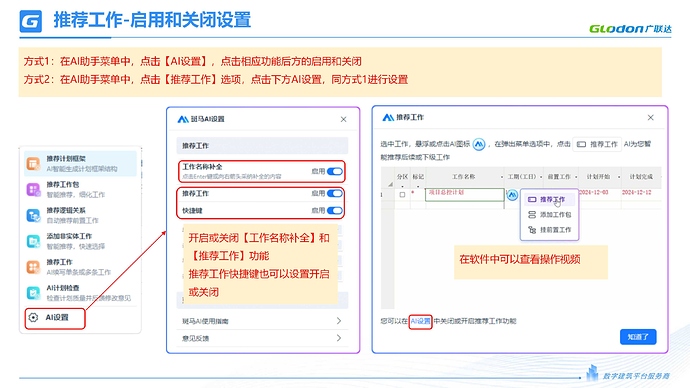Choose 添加非实体工作 in the AI assistant menu
Screen dimensions: 690x388
pos(81,241)
